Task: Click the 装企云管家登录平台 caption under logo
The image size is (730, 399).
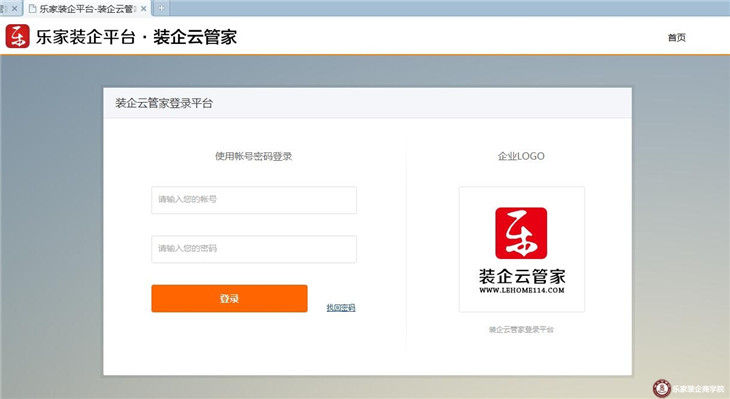Action: pos(521,330)
